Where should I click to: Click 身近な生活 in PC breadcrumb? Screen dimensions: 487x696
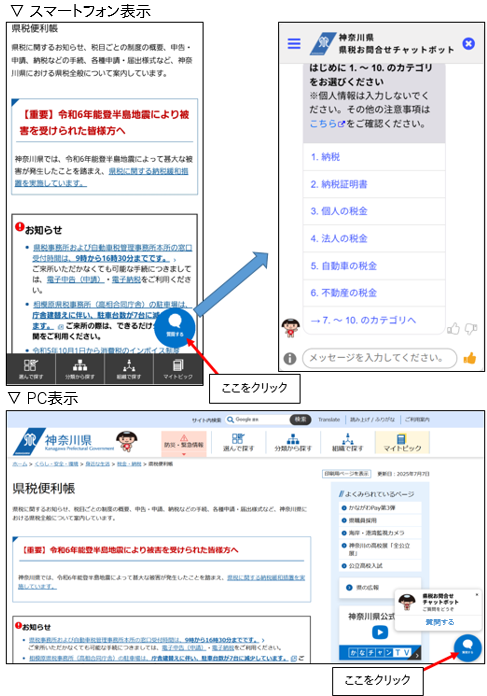tap(98, 464)
